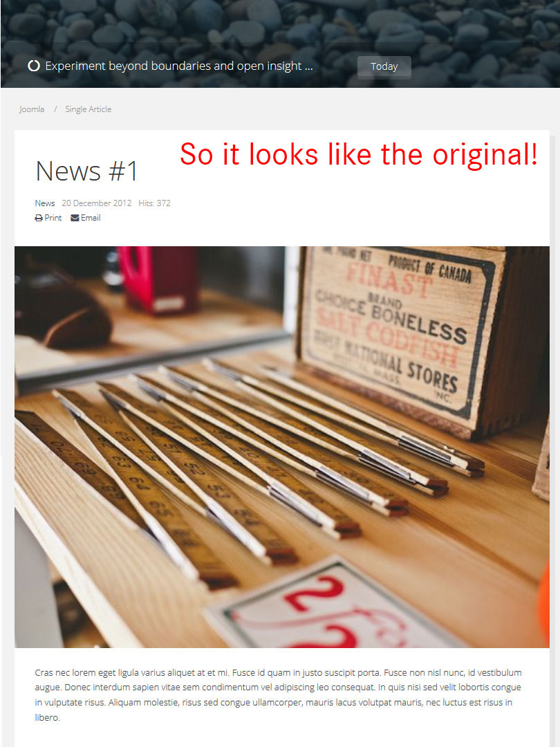Image resolution: width=560 pixels, height=747 pixels.
Task: Click the 'Cras nec lorem' article paragraph
Action: pyautogui.click(x=279, y=694)
